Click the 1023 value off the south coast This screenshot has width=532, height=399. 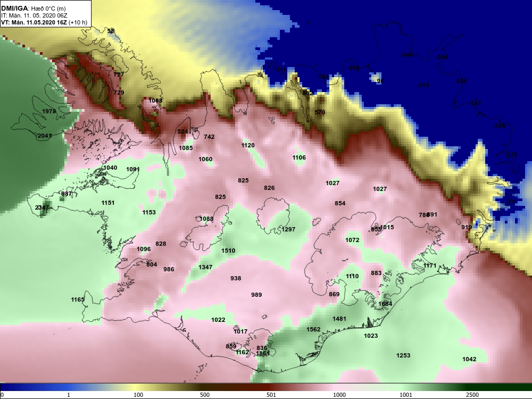[371, 336]
